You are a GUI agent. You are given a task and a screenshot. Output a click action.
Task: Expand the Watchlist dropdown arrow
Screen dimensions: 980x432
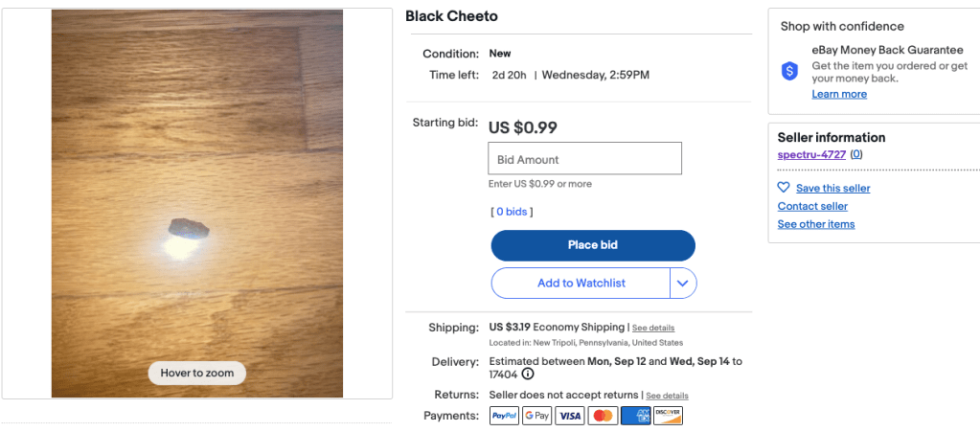(683, 284)
